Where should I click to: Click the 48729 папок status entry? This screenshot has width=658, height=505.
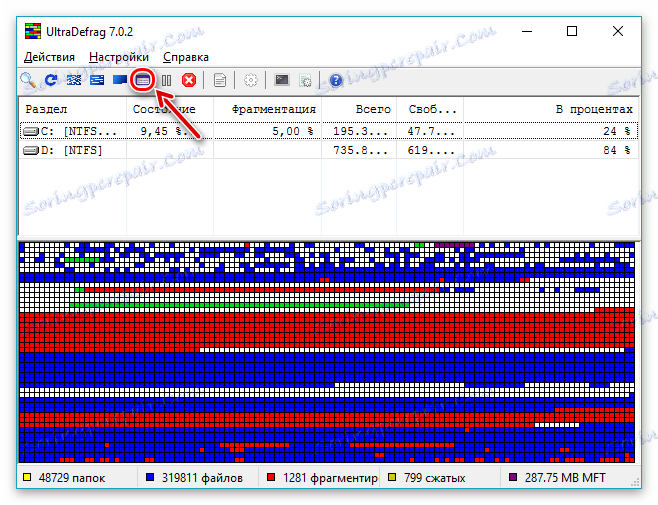click(x=72, y=478)
